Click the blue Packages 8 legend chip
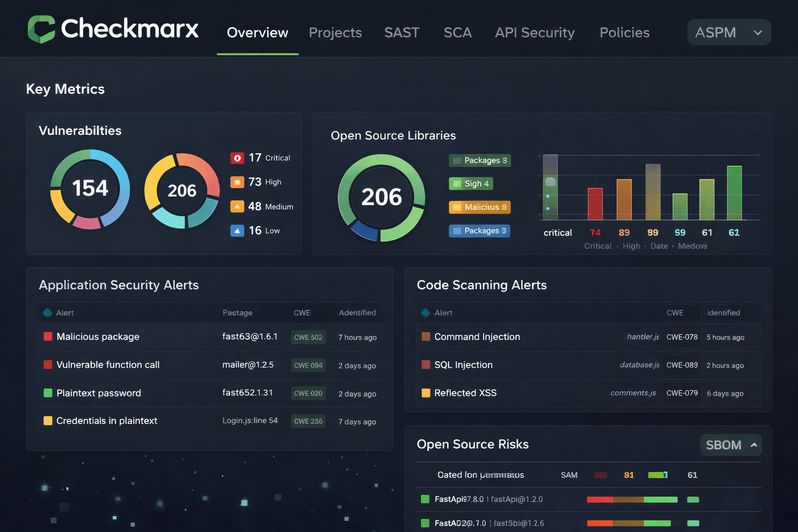798x532 pixels. pos(480,231)
